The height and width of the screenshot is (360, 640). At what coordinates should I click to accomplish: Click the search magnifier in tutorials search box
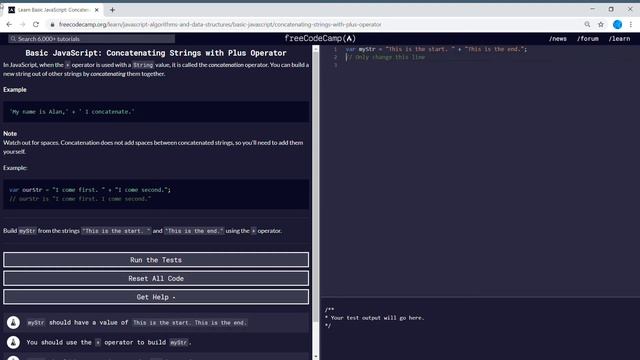pos(13,39)
